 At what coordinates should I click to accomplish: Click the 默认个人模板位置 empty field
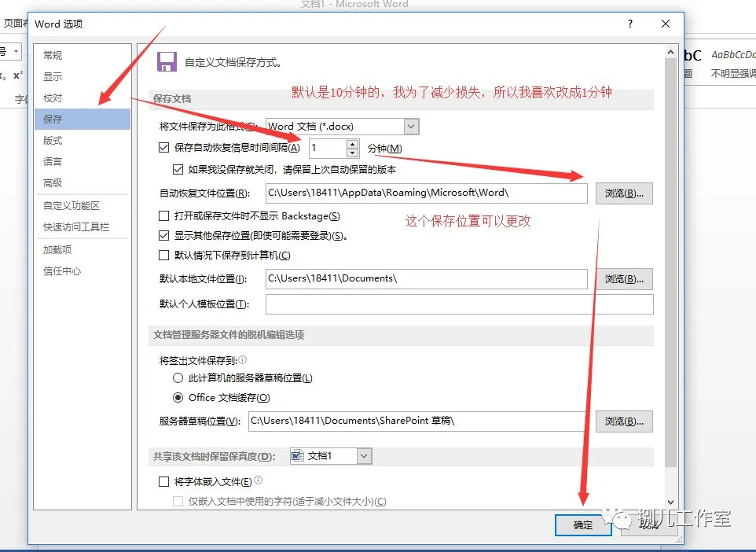[x=460, y=304]
